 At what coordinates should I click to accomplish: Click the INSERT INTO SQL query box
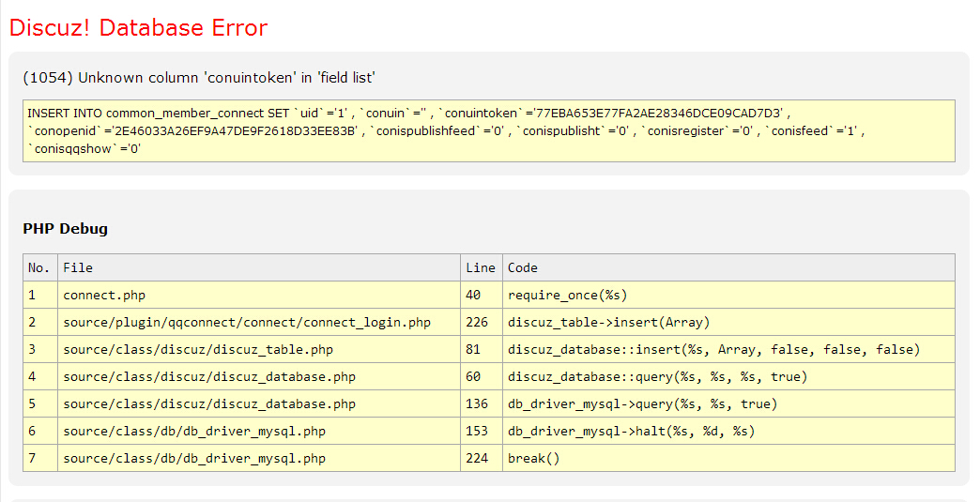point(488,130)
